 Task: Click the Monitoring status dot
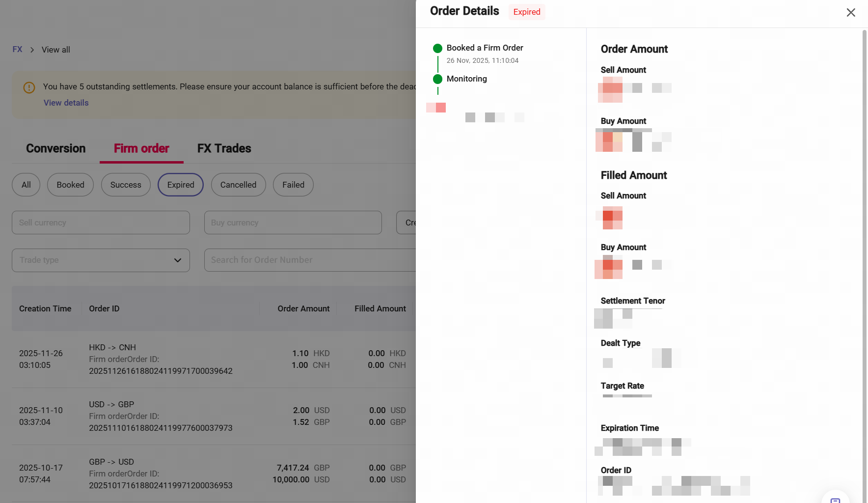coord(437,79)
